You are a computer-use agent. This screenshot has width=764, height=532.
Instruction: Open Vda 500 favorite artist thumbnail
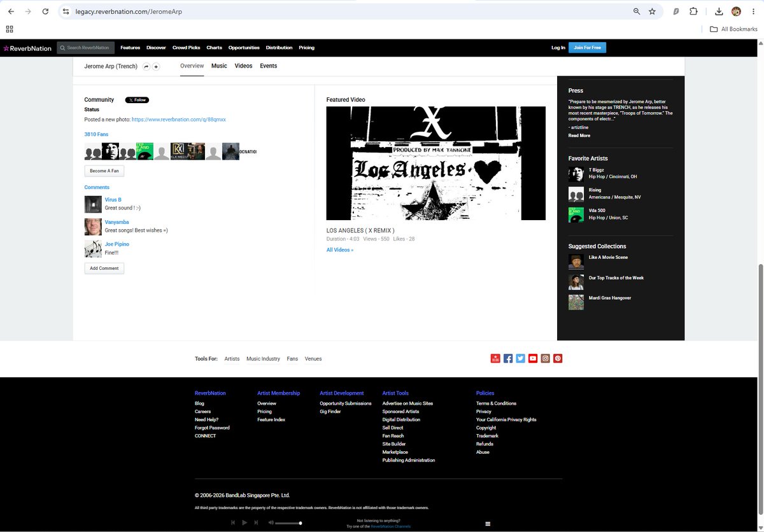tap(576, 214)
